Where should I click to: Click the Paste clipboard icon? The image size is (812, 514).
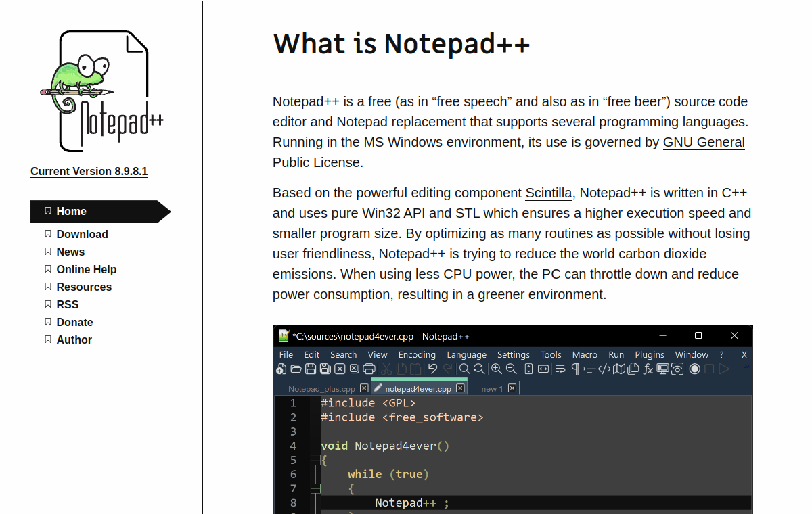pos(415,369)
